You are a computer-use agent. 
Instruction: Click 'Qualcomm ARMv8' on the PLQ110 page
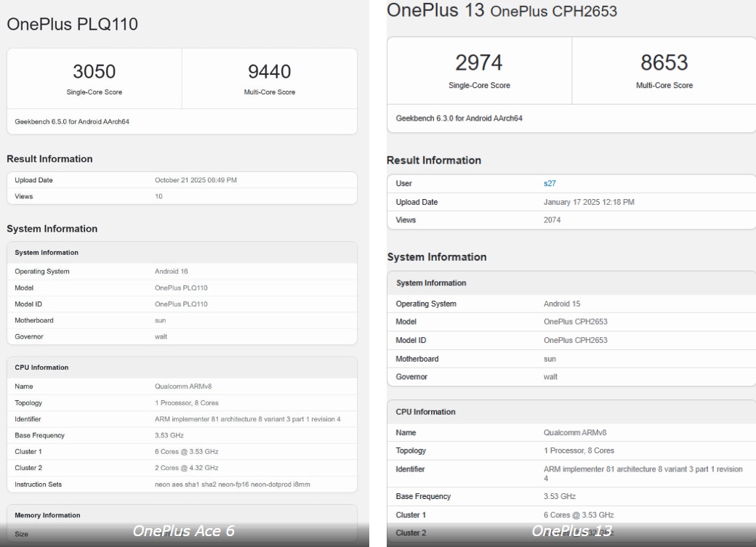pos(183,386)
